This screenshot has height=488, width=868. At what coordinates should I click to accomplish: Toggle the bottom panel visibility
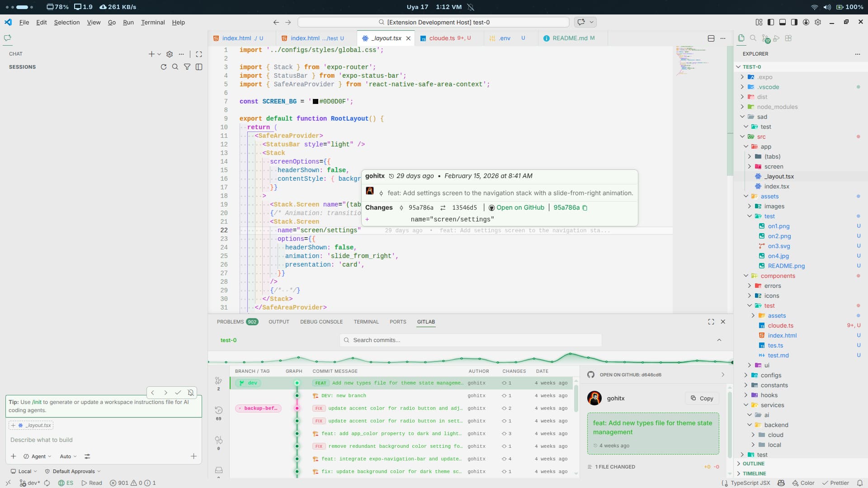(x=783, y=22)
